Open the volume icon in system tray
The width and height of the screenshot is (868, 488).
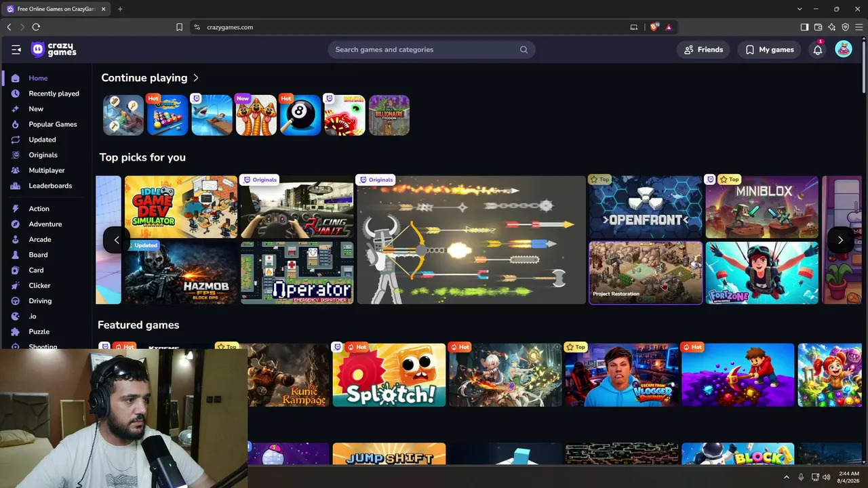(x=827, y=477)
